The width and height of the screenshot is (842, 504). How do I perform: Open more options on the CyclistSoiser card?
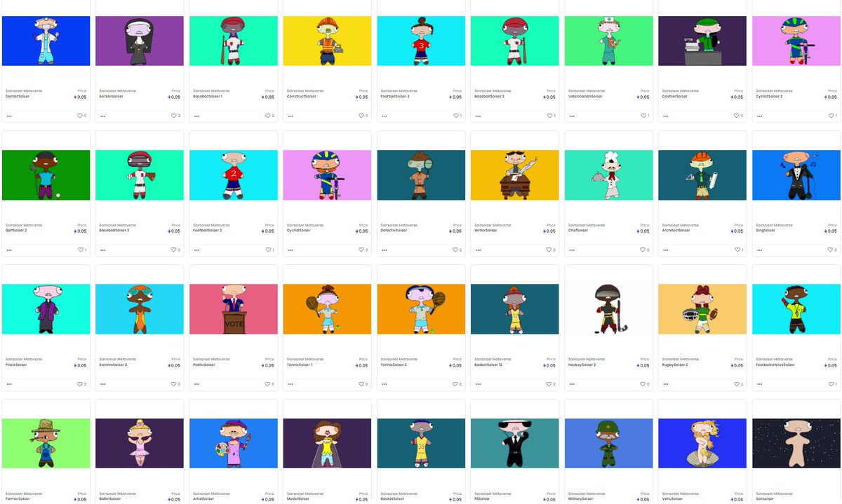click(290, 250)
